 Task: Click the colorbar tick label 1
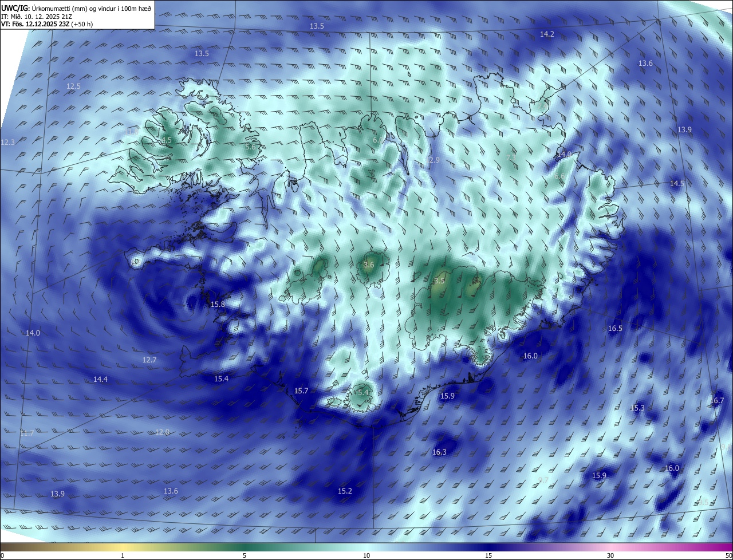click(123, 555)
